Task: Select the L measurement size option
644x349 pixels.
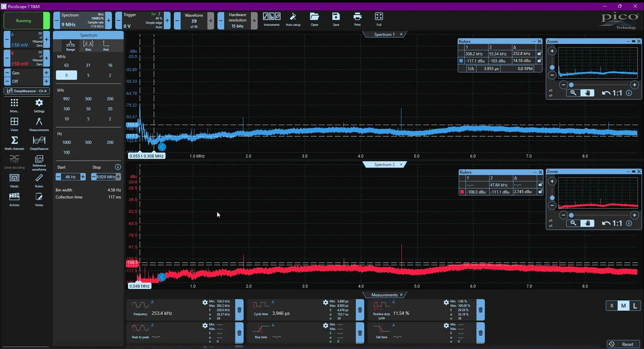Action: tap(635, 306)
